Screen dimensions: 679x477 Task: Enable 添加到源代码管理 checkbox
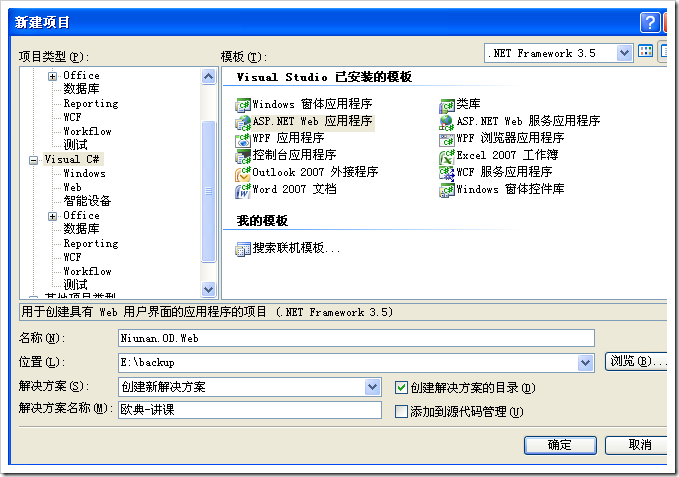click(x=401, y=411)
